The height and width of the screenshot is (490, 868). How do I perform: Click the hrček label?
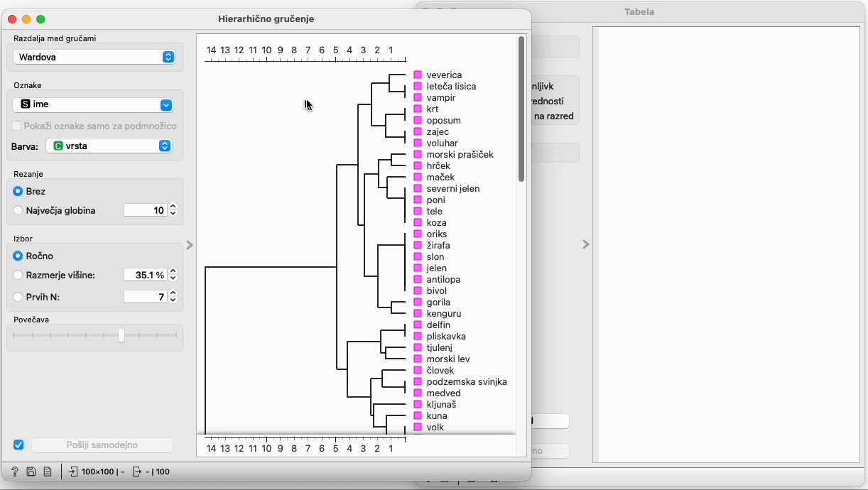(438, 165)
